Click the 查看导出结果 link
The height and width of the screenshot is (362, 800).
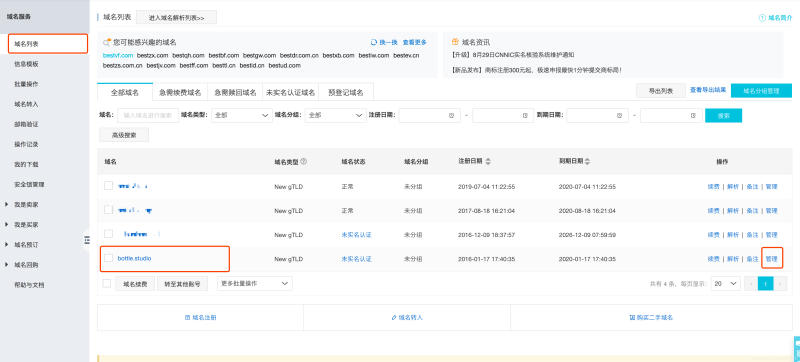coord(708,90)
